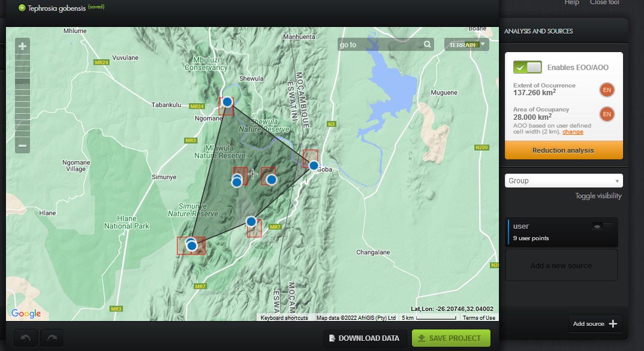
Task: Click Close tool in the top bar
Action: click(x=604, y=3)
